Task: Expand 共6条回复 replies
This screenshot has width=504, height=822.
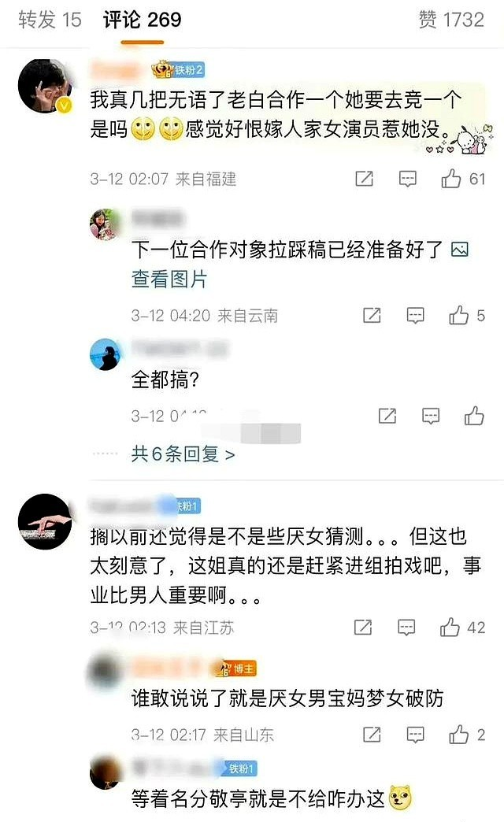Action: [183, 454]
